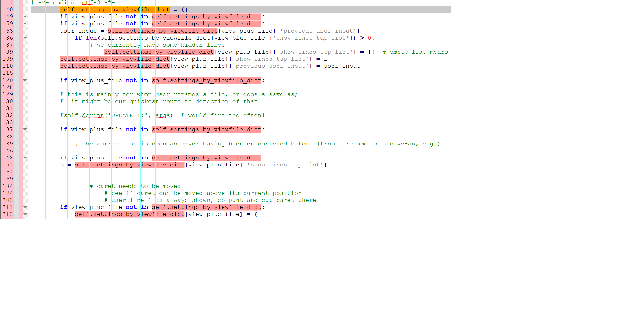The height and width of the screenshot is (313, 644).
Task: Collapse the dict block at line 212
Action: coord(25,214)
